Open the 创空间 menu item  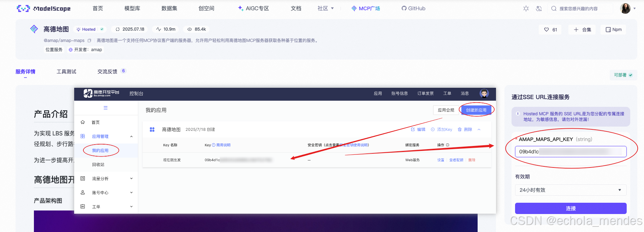[206, 8]
